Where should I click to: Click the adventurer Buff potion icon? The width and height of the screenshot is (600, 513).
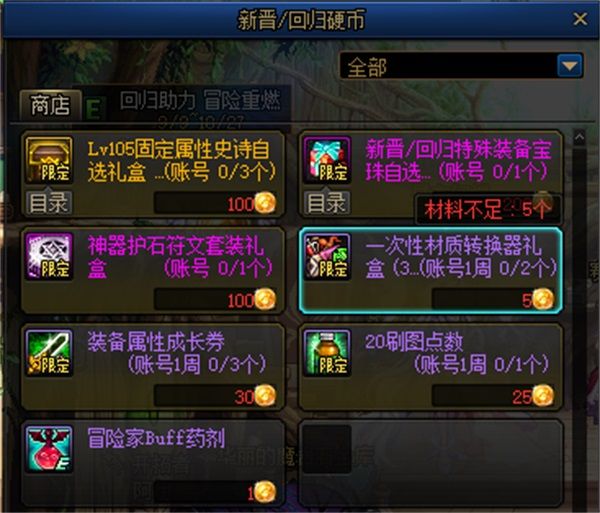(49, 449)
